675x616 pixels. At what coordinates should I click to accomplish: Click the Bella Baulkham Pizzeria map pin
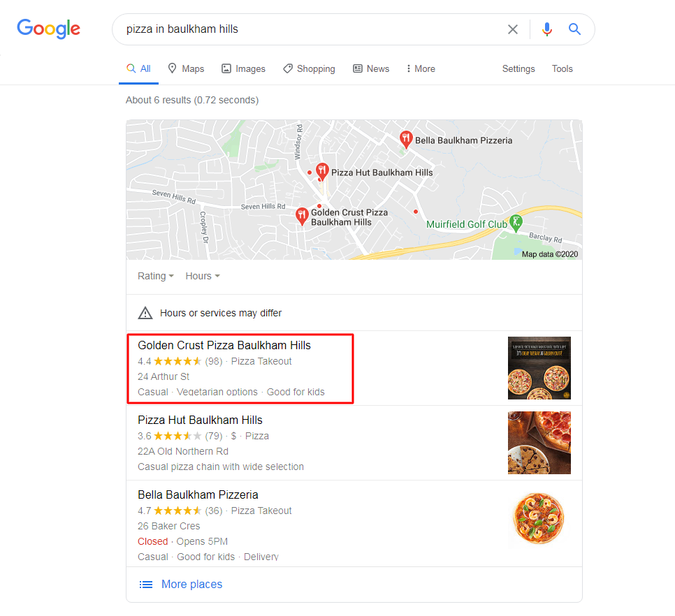point(405,139)
